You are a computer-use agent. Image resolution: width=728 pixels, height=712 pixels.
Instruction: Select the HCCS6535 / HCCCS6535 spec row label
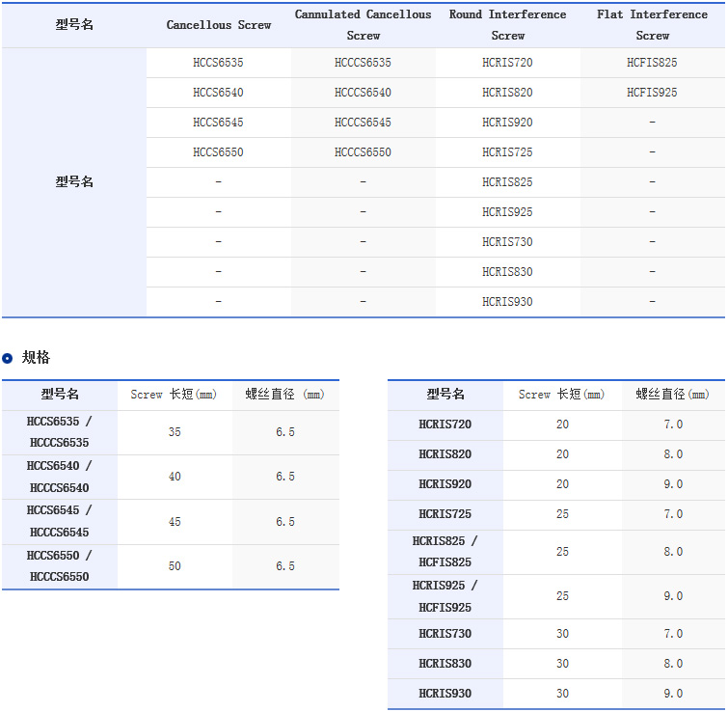(x=60, y=432)
